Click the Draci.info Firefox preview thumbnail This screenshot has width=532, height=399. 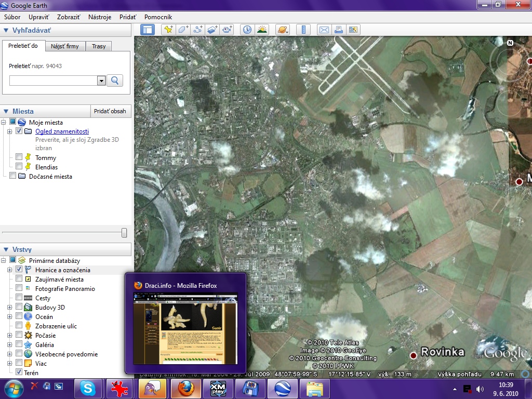click(x=185, y=328)
